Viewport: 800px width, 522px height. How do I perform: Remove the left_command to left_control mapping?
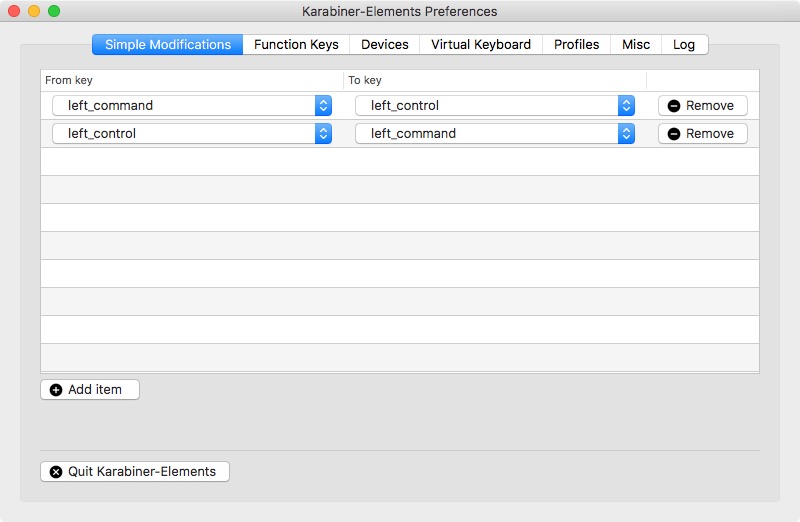pos(703,106)
